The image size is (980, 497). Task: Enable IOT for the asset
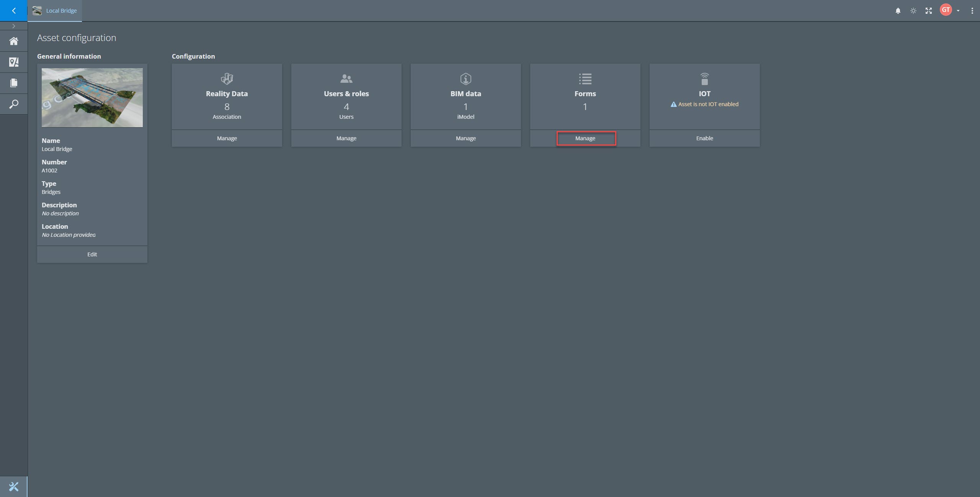point(704,138)
